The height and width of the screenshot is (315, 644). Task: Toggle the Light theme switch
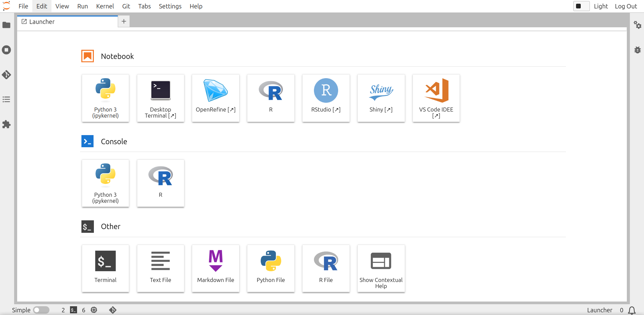(581, 6)
